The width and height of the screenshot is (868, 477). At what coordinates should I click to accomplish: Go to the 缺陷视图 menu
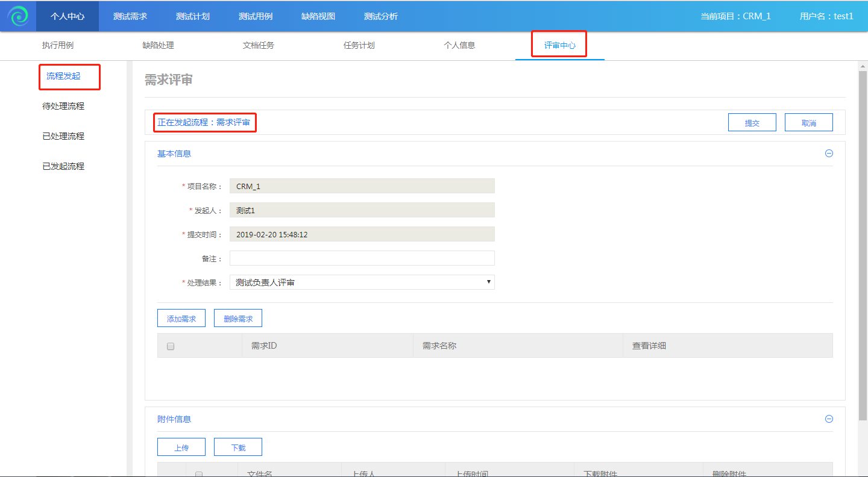(x=318, y=16)
